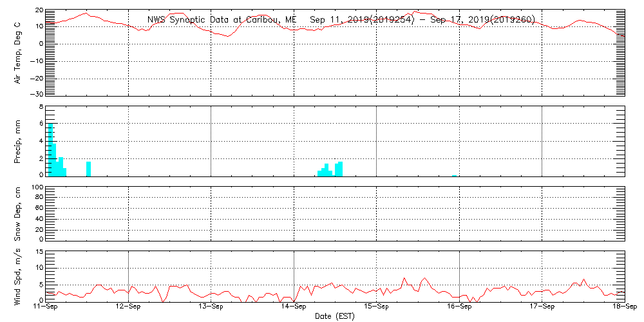Click the 'Precip, mm' axis label

tap(17, 141)
